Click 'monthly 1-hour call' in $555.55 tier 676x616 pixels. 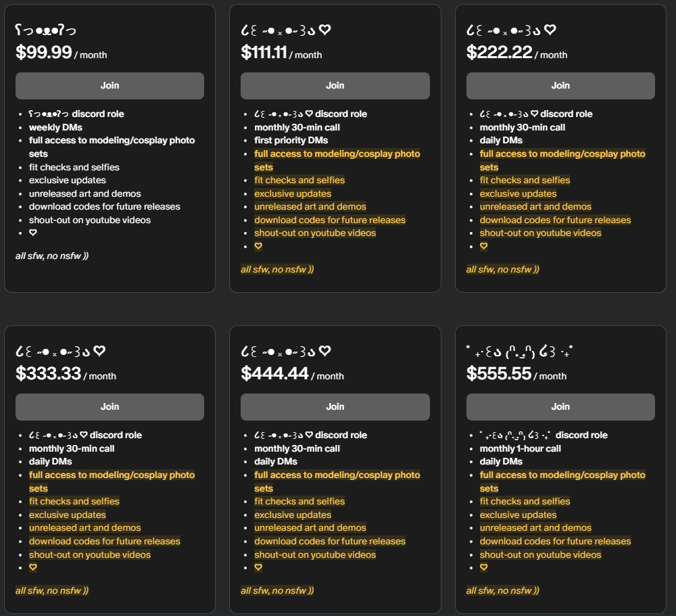521,448
